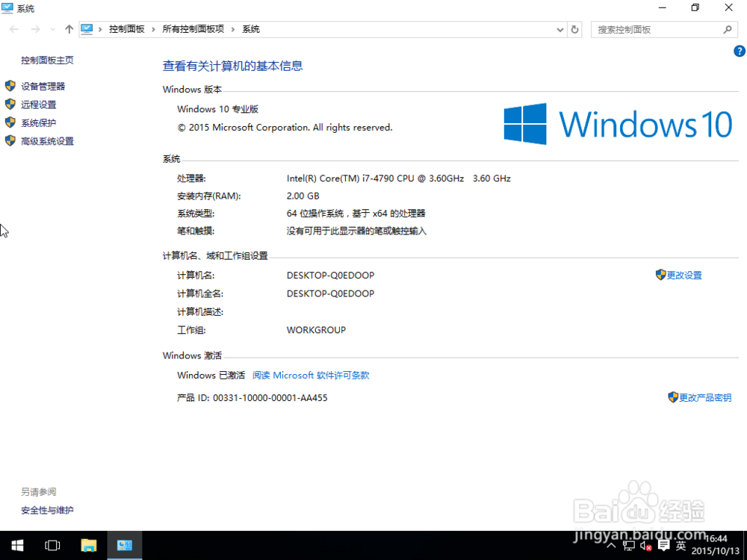The image size is (747, 560).
Task: Open 高级系统设置 in the sidebar
Action: (x=47, y=140)
